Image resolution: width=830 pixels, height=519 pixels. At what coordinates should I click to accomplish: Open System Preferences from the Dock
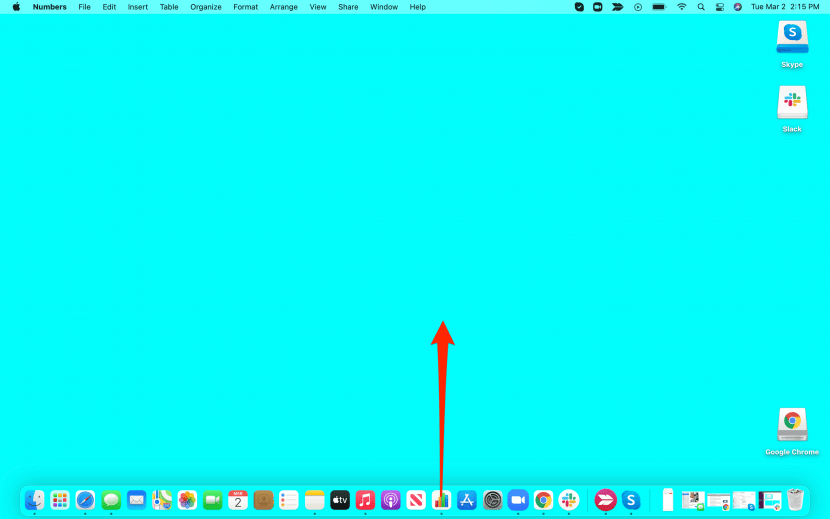(x=492, y=500)
